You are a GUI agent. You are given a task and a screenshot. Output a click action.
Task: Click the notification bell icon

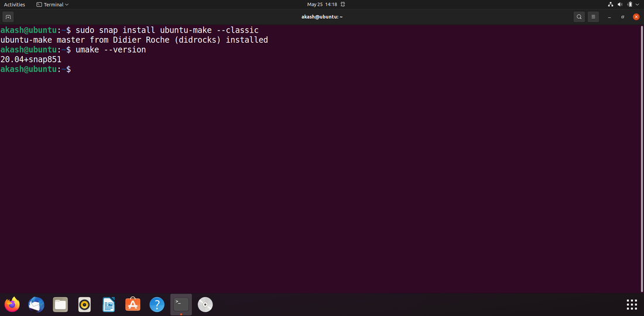342,5
